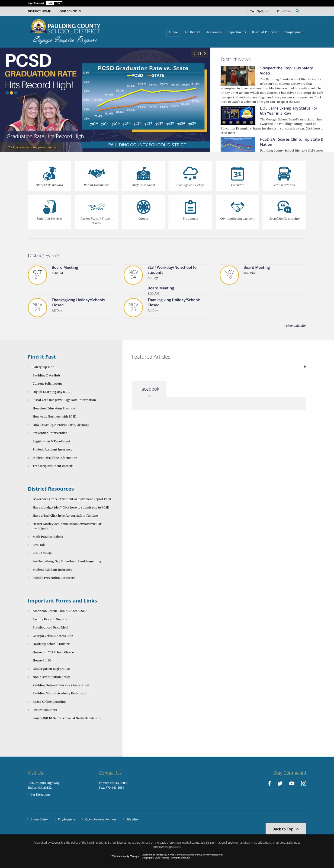The width and height of the screenshot is (334, 868).
Task: Expand the User Options menu
Action: point(257,11)
